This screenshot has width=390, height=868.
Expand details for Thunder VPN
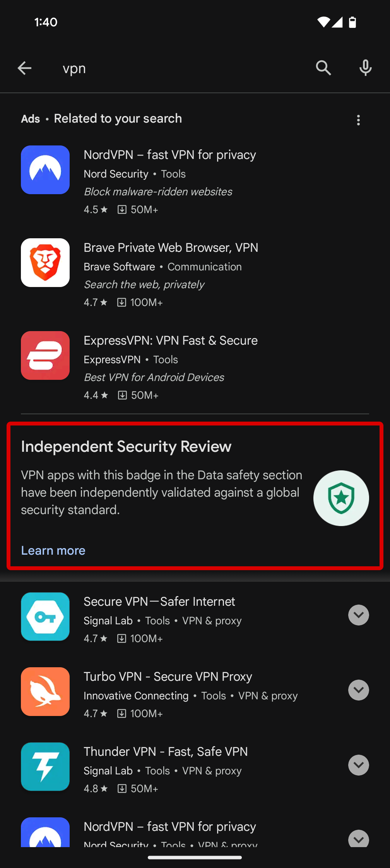click(x=358, y=765)
